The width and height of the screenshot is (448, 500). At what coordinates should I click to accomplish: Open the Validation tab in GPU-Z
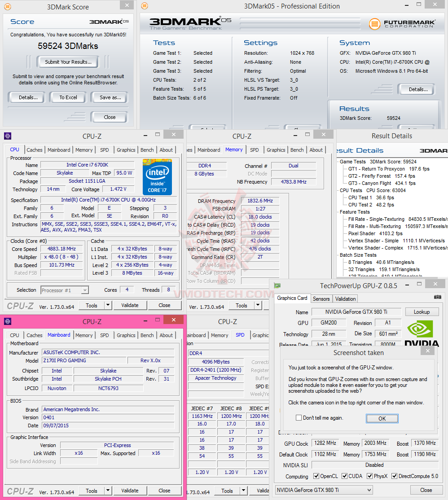point(345,299)
